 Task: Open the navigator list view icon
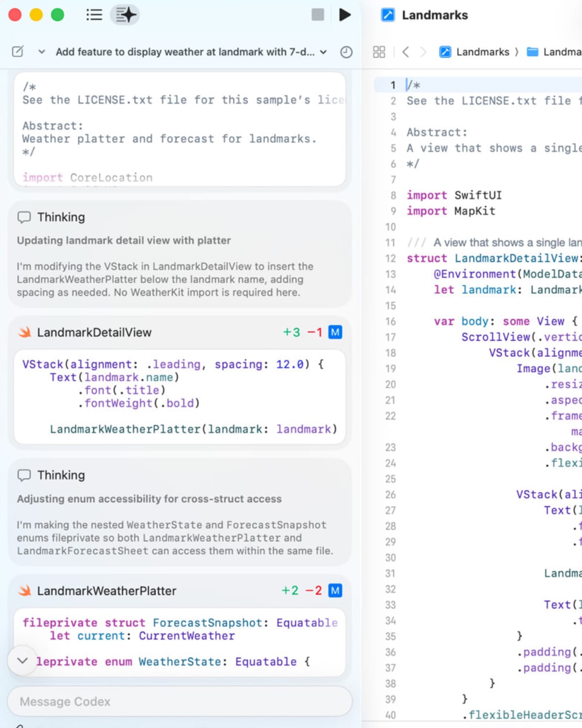tap(94, 15)
